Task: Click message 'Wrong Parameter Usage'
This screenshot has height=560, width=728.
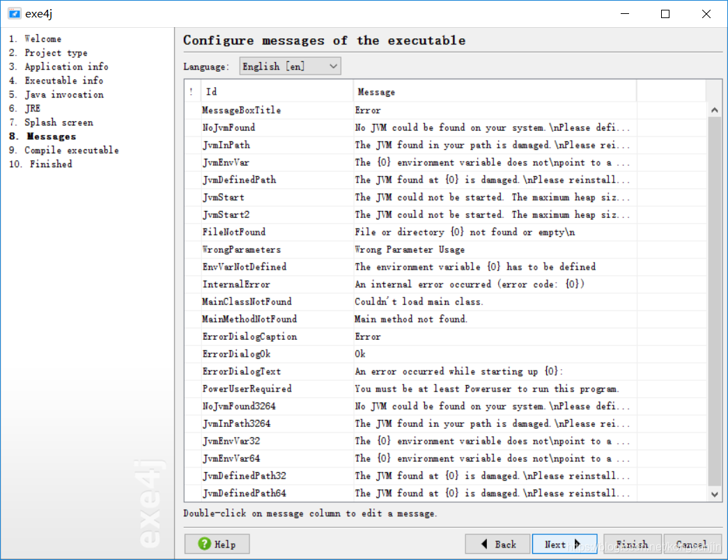Action: tap(410, 250)
